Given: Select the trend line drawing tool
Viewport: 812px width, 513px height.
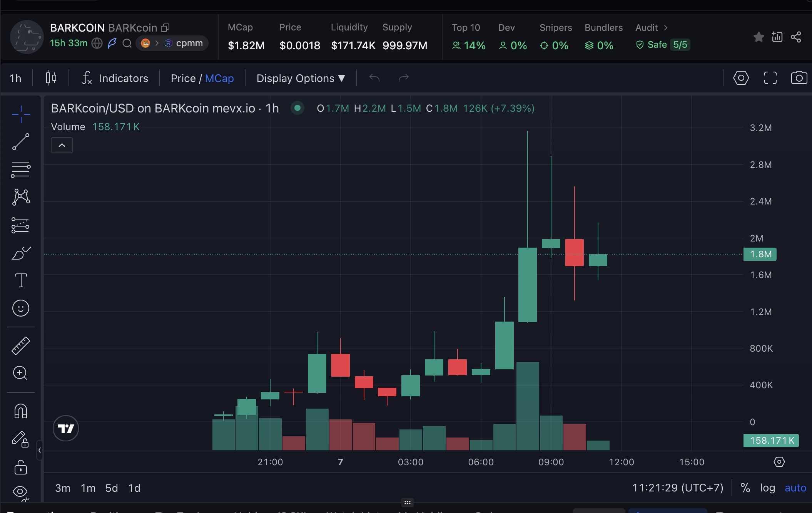Looking at the screenshot, I should 21,142.
